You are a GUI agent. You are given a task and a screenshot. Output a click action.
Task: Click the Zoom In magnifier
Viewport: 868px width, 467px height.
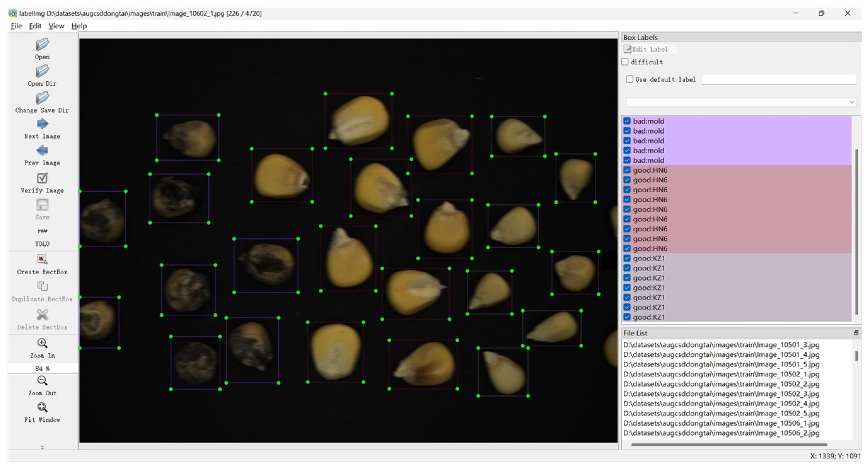coord(42,343)
